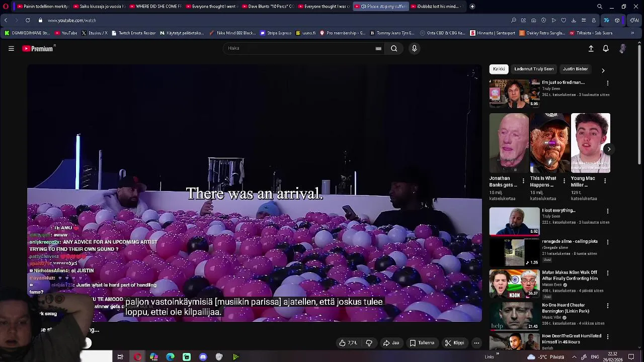This screenshot has height=362, width=644.
Task: Open Opera from the taskbar
Action: pyautogui.click(x=137, y=357)
